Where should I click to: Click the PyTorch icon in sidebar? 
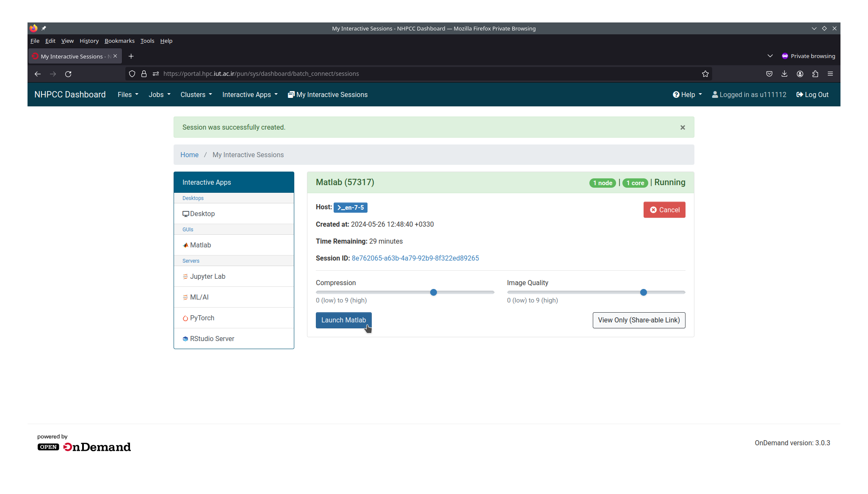pyautogui.click(x=186, y=318)
